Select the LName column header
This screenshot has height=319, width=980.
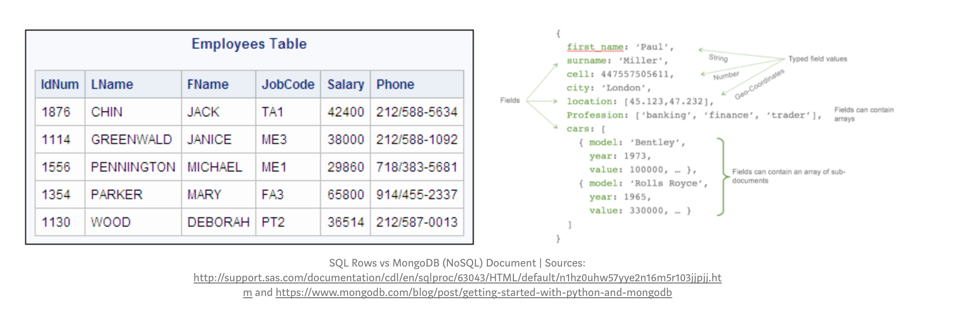tap(112, 84)
